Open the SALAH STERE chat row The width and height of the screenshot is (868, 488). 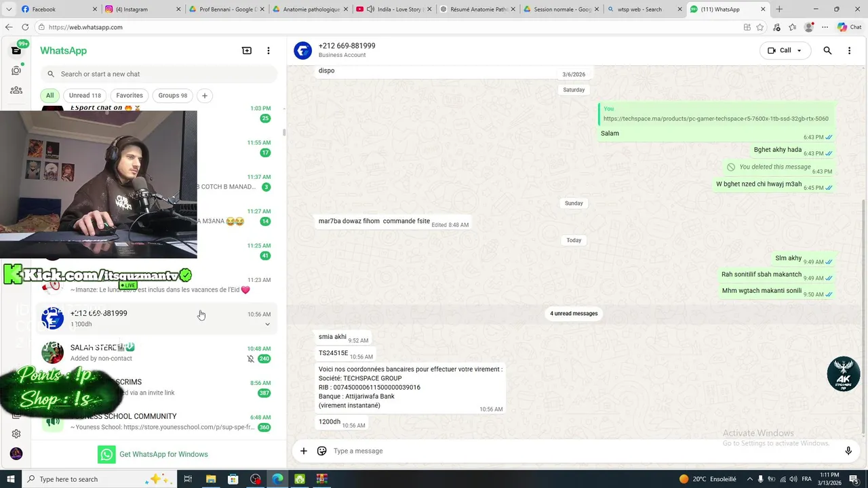pyautogui.click(x=156, y=352)
